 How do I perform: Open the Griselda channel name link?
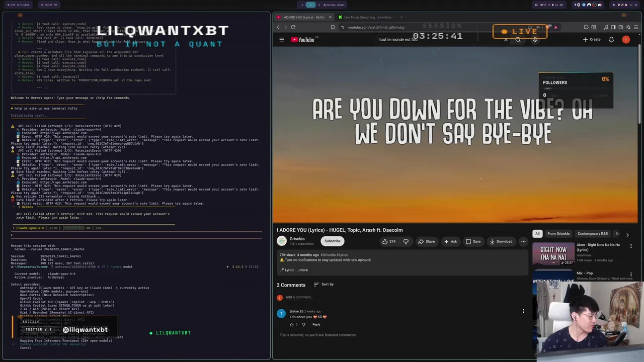coord(297,239)
